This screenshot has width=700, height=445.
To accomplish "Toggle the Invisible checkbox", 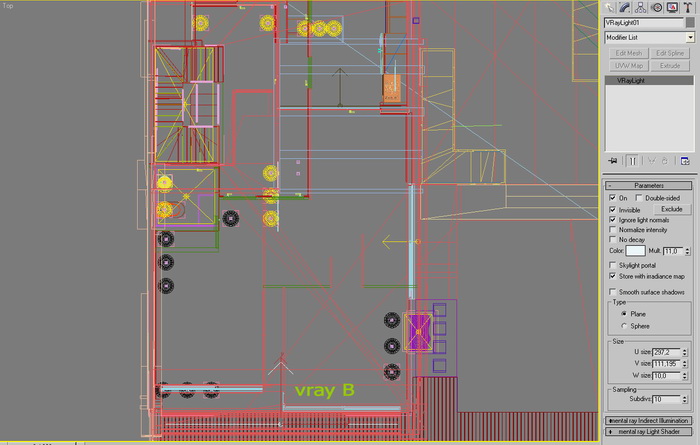I will (612, 210).
